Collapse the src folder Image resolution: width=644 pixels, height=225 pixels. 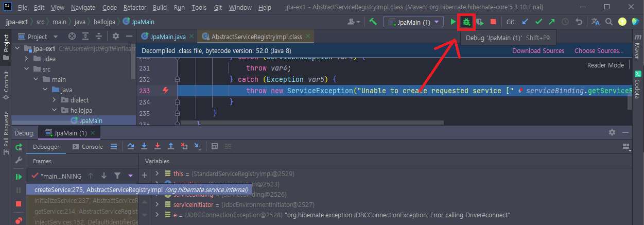(x=27, y=69)
